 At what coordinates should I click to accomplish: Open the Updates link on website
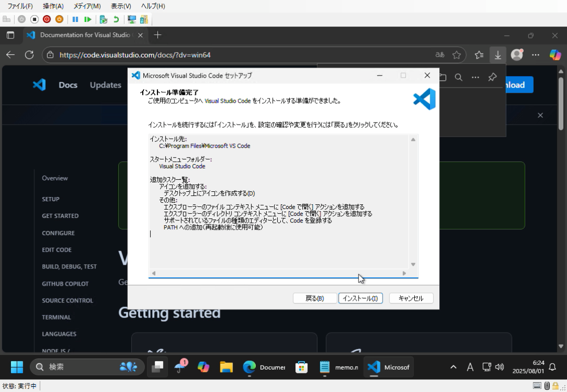106,85
